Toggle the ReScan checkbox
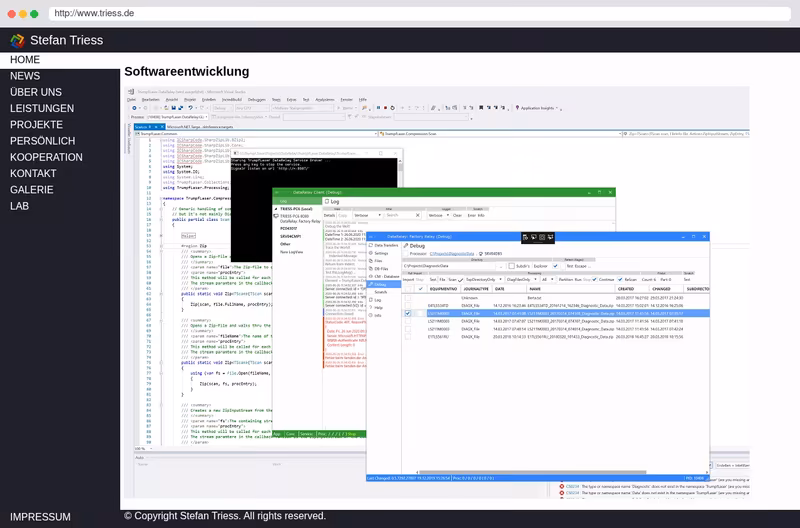The image size is (800, 528). 620,280
